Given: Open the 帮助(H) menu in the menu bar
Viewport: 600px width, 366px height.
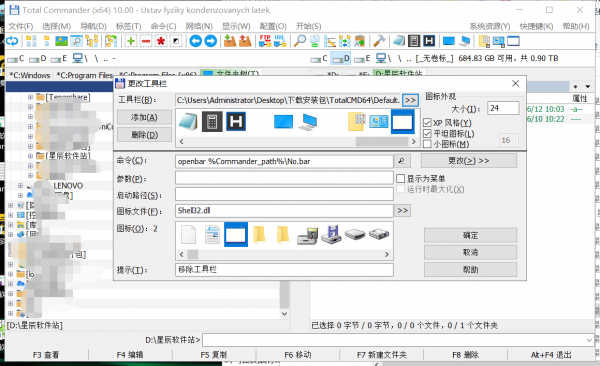Looking at the screenshot, I should 576,26.
